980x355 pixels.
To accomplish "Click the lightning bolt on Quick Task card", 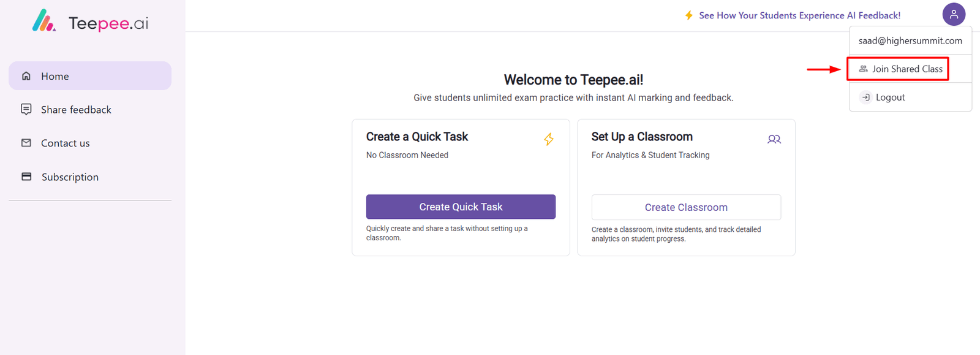I will tap(549, 139).
